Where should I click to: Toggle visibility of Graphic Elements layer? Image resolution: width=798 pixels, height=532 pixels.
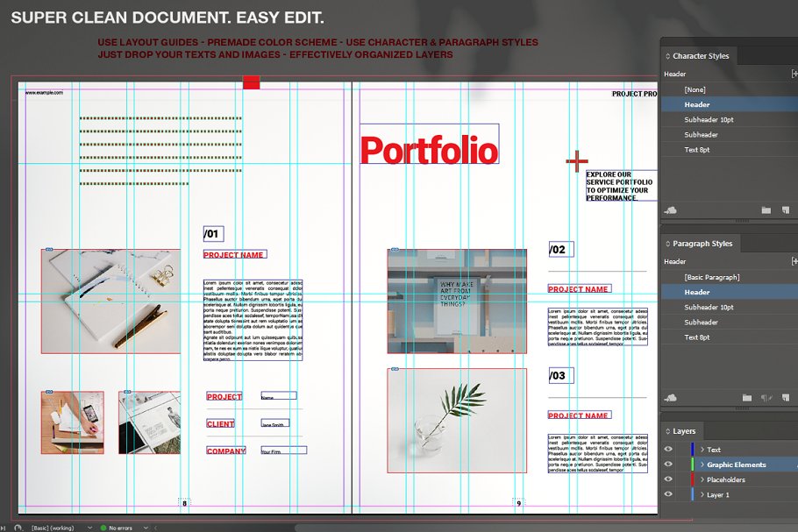tap(668, 465)
